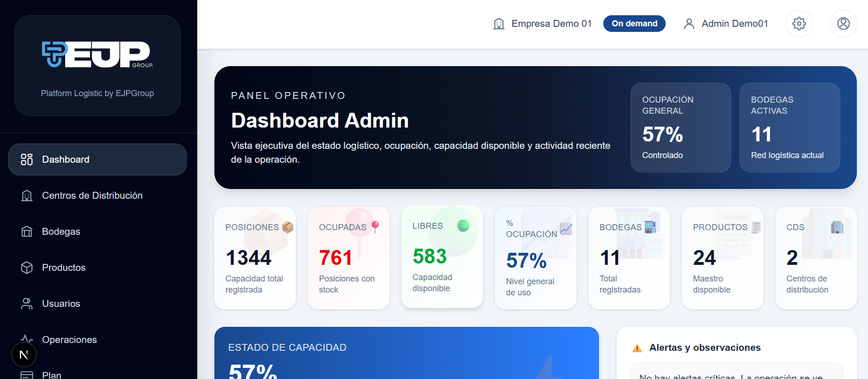
Task: Click the pin icon on the Ocupadas card
Action: (376, 226)
